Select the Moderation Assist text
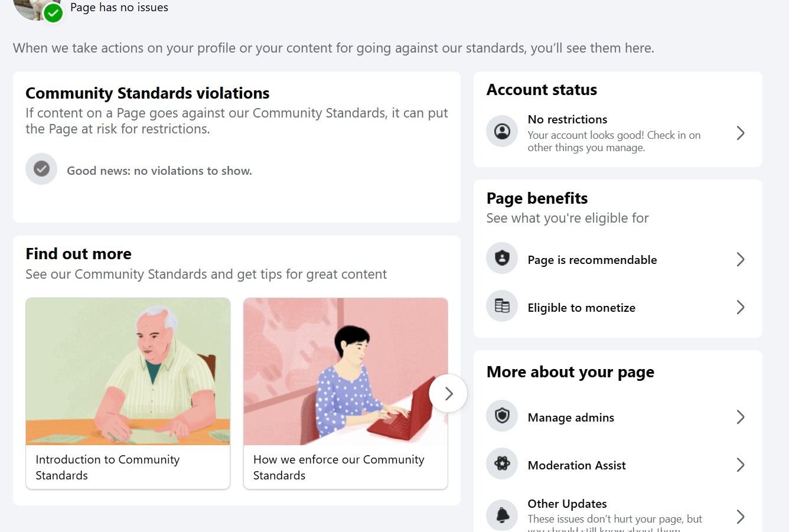The image size is (789, 532). pos(576,465)
